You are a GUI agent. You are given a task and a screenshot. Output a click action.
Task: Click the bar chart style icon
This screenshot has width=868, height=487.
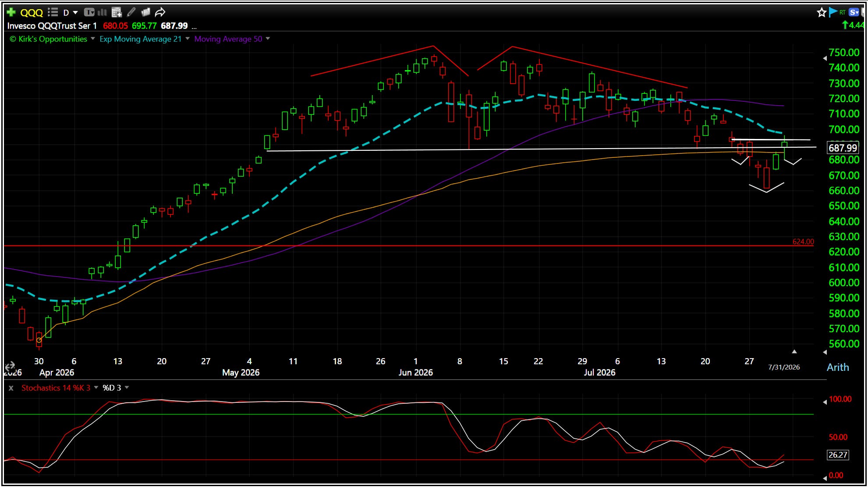[x=103, y=12]
